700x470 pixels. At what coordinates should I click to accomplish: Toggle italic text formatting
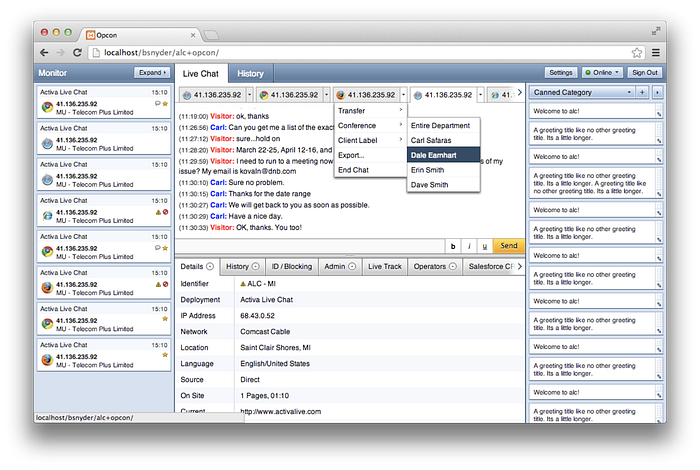[469, 246]
